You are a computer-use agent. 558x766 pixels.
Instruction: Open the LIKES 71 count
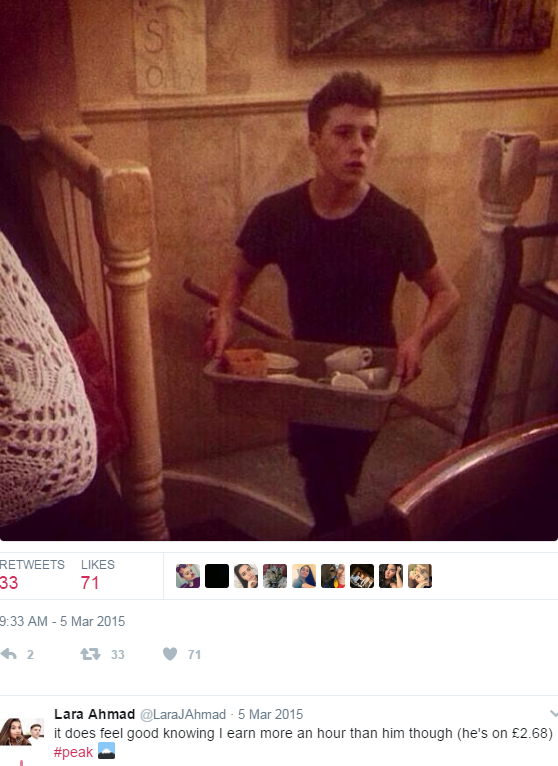click(98, 574)
